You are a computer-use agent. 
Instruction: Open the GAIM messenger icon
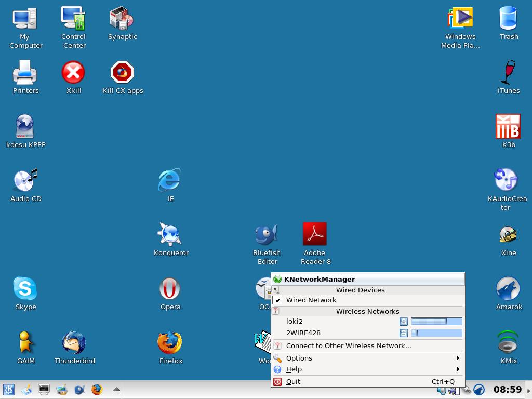tap(25, 348)
